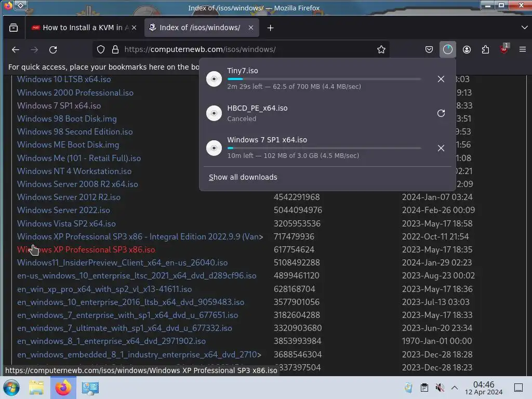Viewport: 532px width, 399px height.
Task: Expand the hidden system tray icons arrow
Action: [x=455, y=388]
